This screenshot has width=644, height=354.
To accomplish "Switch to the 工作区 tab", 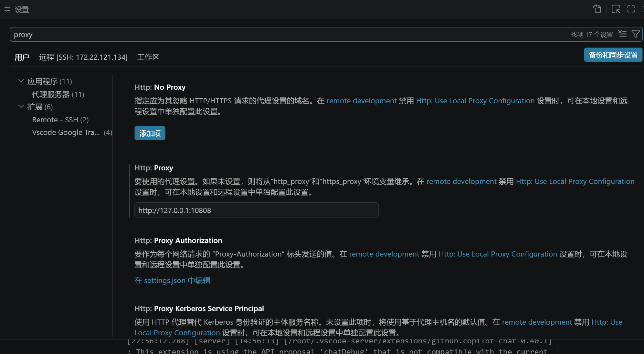I will point(148,57).
